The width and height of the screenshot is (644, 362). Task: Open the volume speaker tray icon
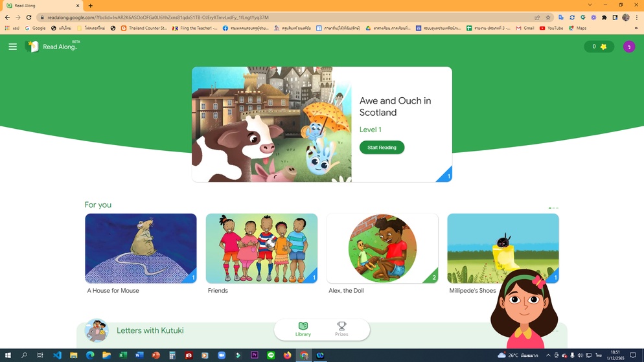point(580,355)
